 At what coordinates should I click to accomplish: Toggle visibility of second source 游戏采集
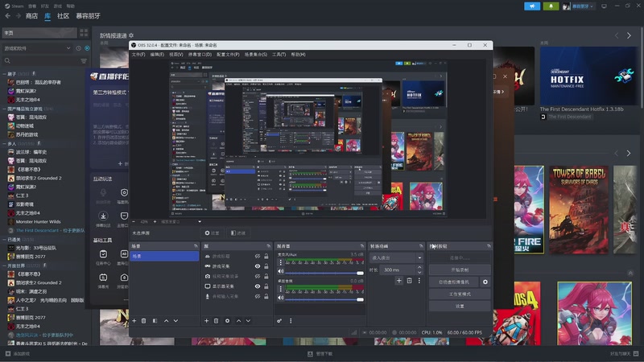point(258,266)
